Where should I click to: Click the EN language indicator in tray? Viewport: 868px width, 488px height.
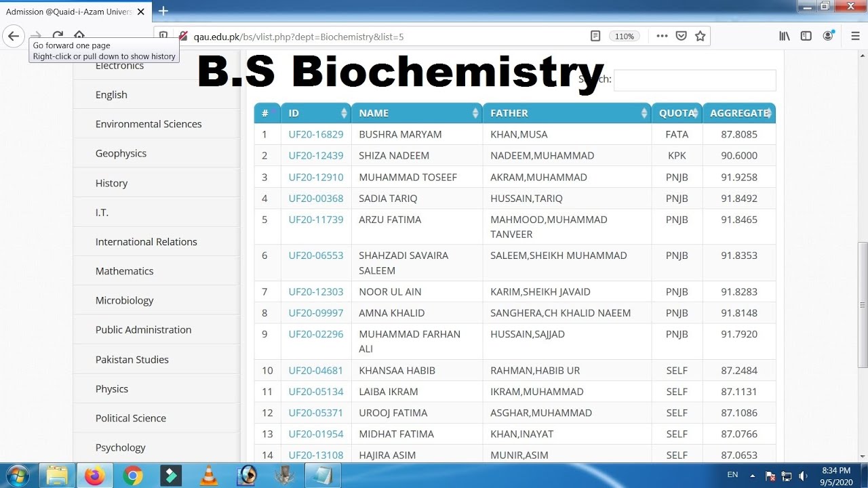pyautogui.click(x=732, y=475)
